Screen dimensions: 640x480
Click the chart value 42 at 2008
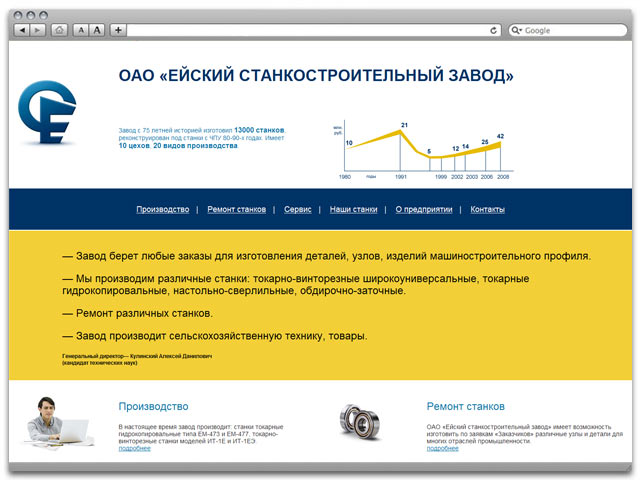[500, 136]
